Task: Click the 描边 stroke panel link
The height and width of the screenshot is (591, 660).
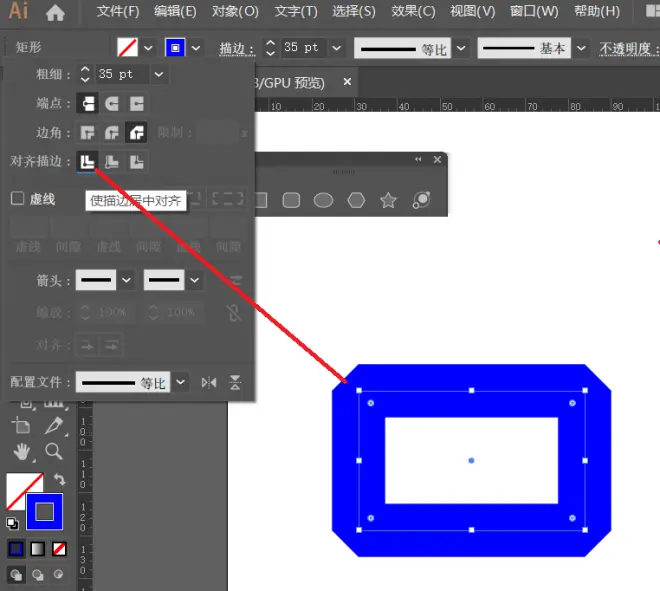Action: 236,49
